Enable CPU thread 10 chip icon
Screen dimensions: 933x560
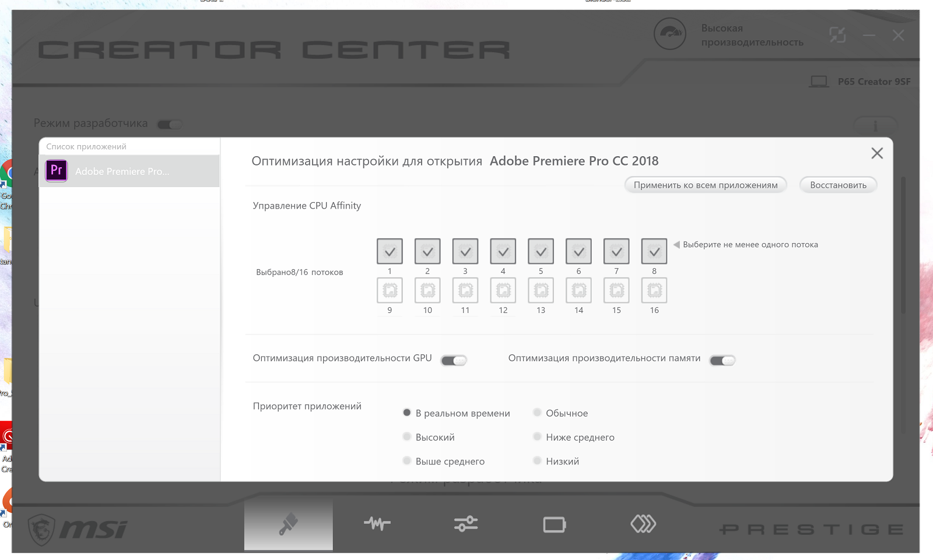click(427, 290)
